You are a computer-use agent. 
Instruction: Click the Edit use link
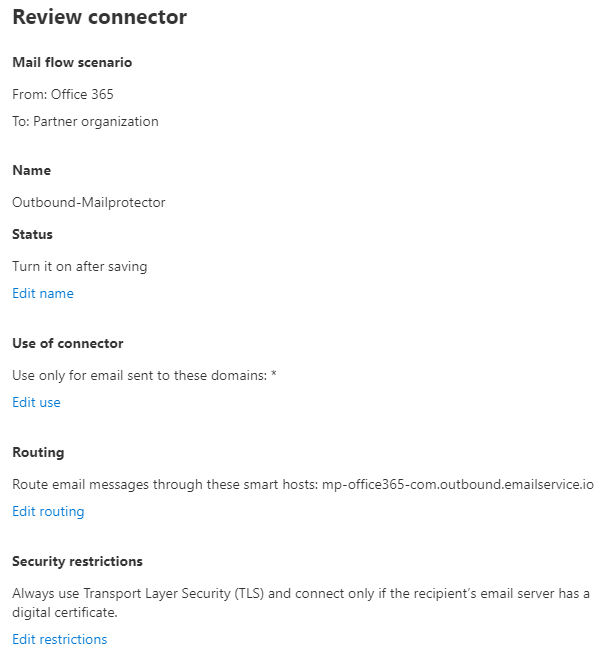pyautogui.click(x=36, y=402)
